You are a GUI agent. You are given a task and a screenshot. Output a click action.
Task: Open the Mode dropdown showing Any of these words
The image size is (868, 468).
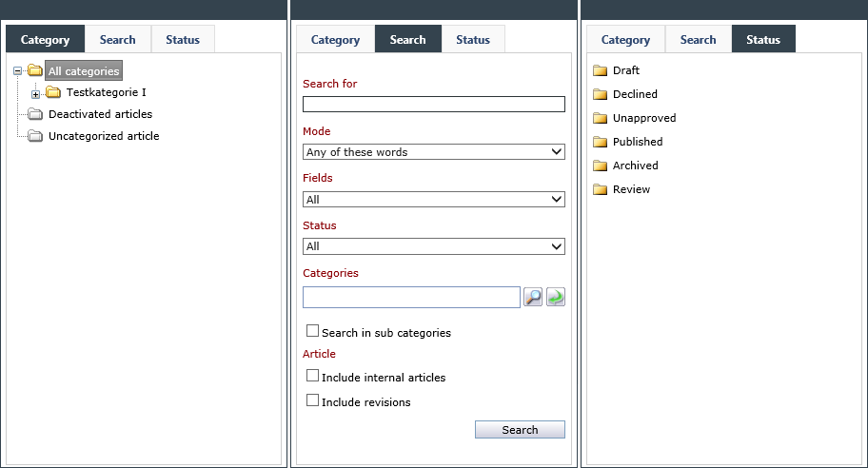click(434, 151)
